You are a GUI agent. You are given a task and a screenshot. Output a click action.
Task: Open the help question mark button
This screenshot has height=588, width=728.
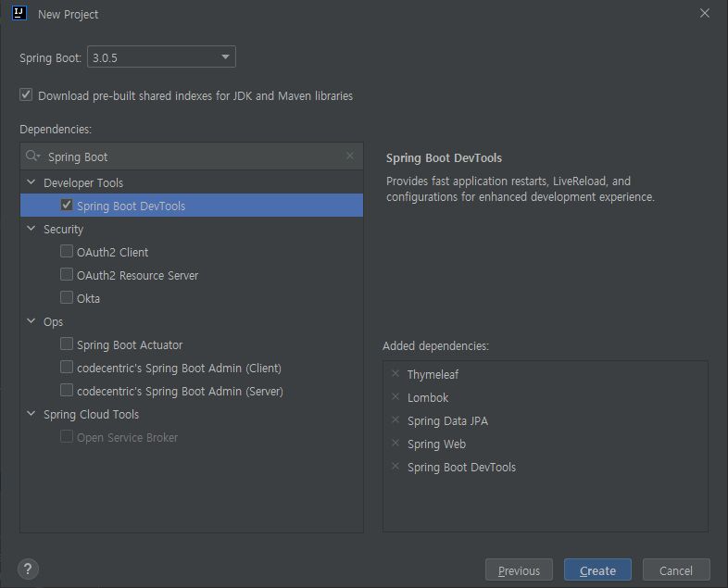click(28, 569)
